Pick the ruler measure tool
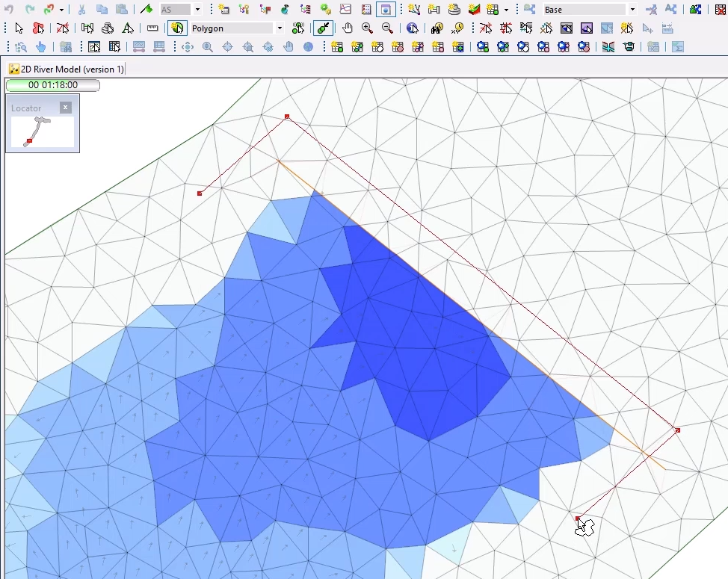The image size is (728, 579). 152,28
